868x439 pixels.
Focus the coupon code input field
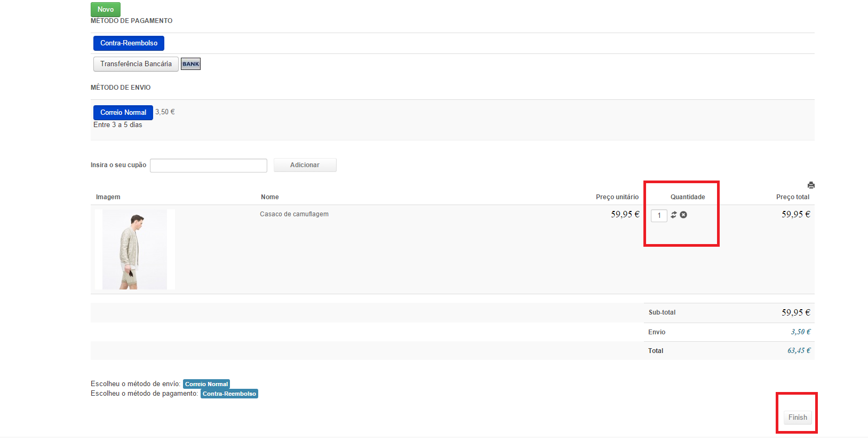[x=209, y=166]
